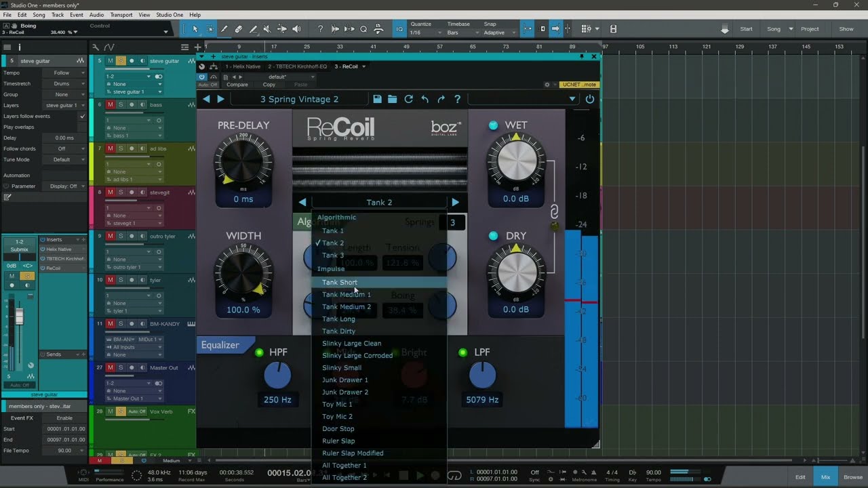
Task: Open the Q quantize tool in toolbar
Action: (363, 29)
